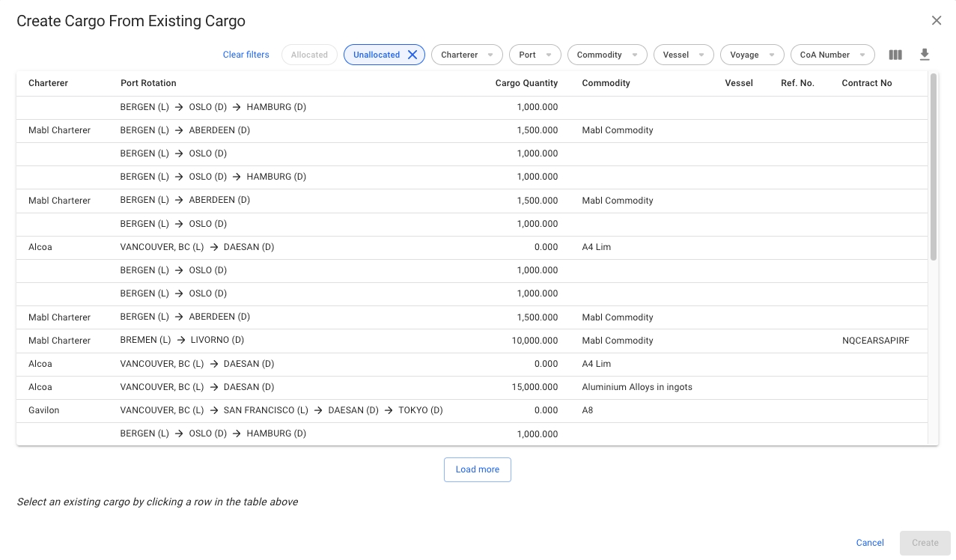Open the Port filter dropdown
This screenshot has height=560, width=956.
pos(535,55)
